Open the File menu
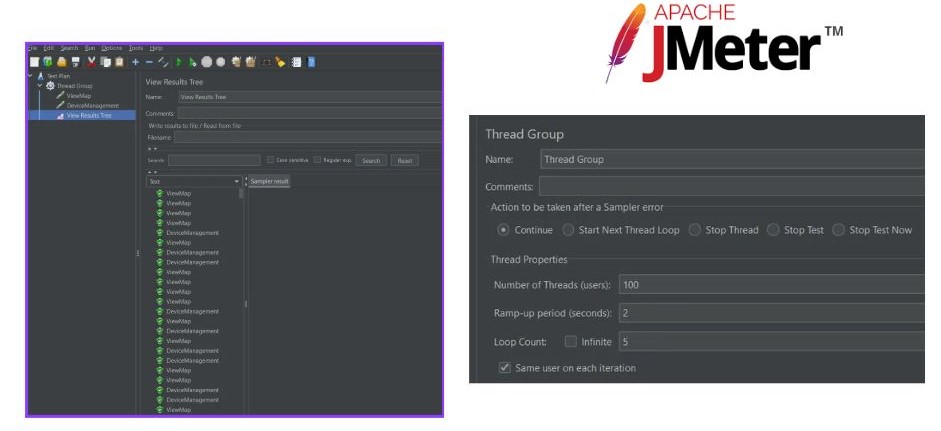 click(x=32, y=48)
